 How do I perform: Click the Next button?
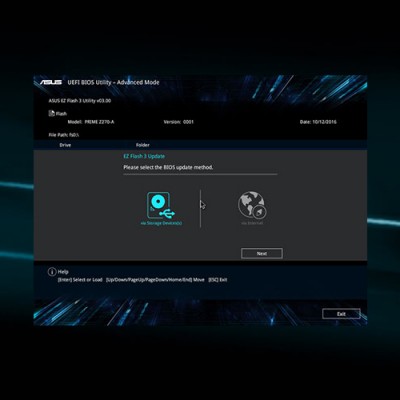(262, 253)
